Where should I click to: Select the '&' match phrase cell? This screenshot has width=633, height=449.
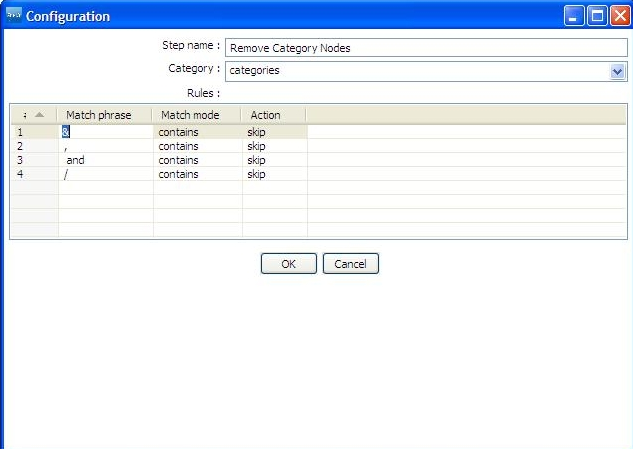tap(106, 132)
